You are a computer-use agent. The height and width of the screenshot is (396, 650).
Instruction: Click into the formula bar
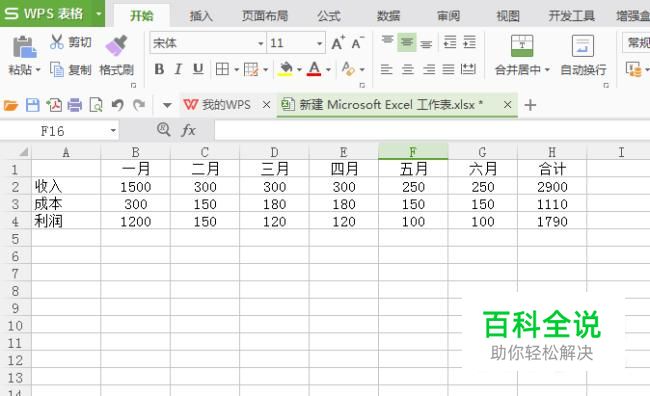pyautogui.click(x=432, y=131)
